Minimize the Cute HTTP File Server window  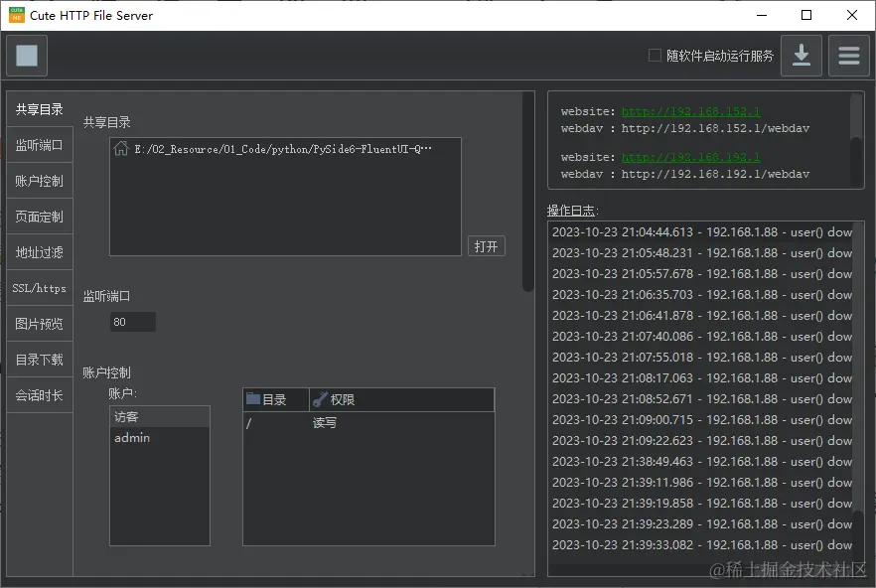762,15
